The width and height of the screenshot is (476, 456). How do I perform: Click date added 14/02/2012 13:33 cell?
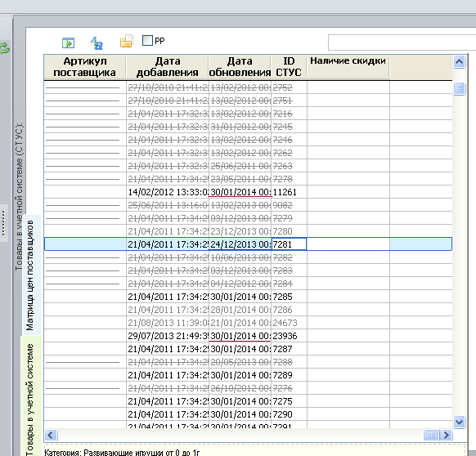168,192
